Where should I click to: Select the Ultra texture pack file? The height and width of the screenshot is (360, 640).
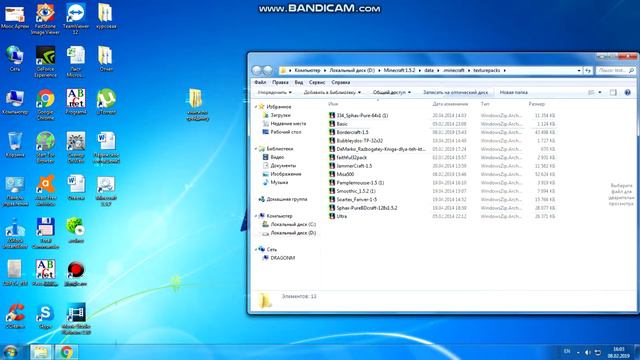click(x=338, y=216)
